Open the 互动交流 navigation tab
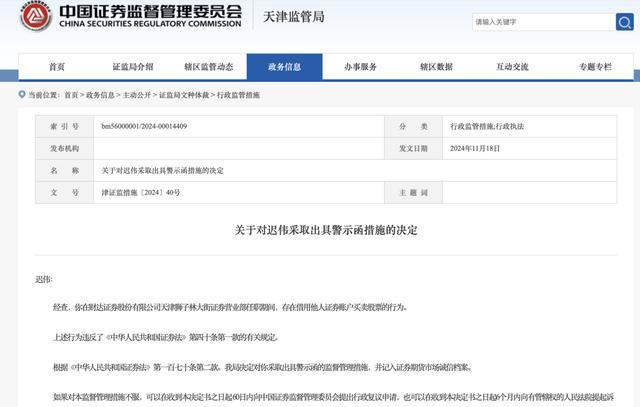640x407 pixels. tap(512, 67)
